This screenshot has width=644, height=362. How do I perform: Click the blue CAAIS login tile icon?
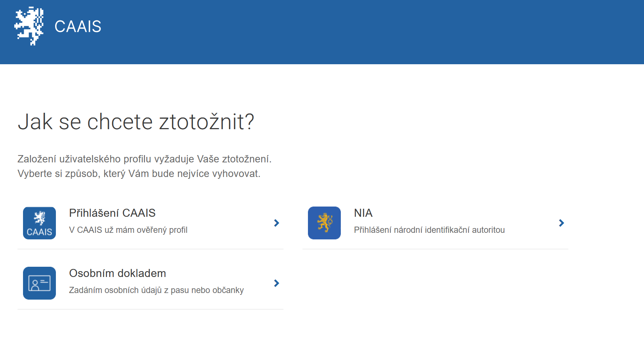click(x=39, y=223)
